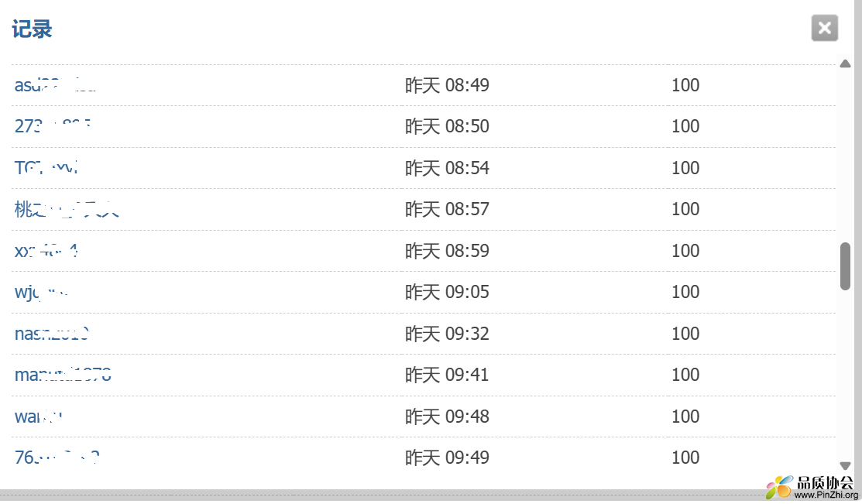Open the user link starting with 273
862x504 pixels.
53,126
